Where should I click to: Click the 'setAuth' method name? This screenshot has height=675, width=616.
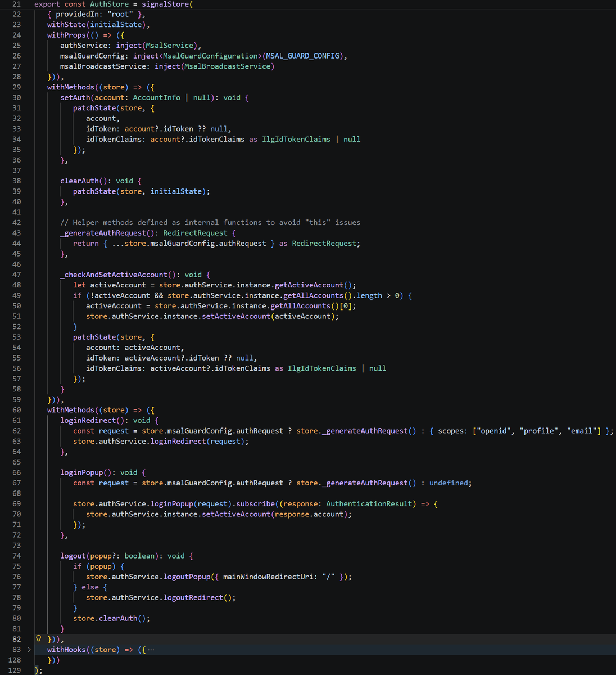click(x=75, y=97)
